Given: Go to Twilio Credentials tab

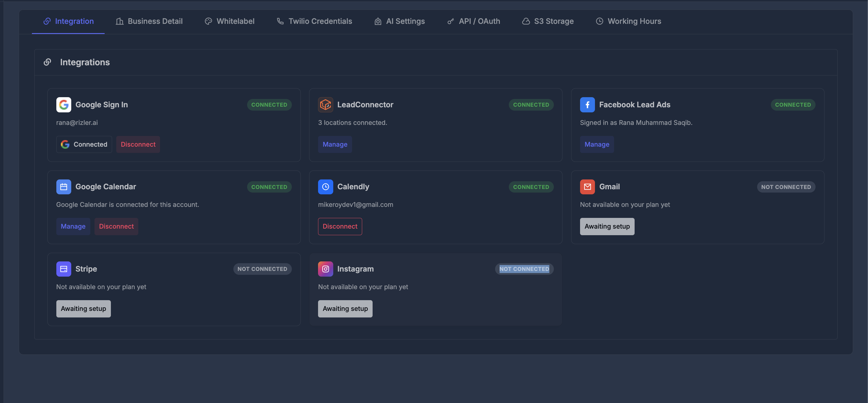Looking at the screenshot, I should (x=314, y=21).
